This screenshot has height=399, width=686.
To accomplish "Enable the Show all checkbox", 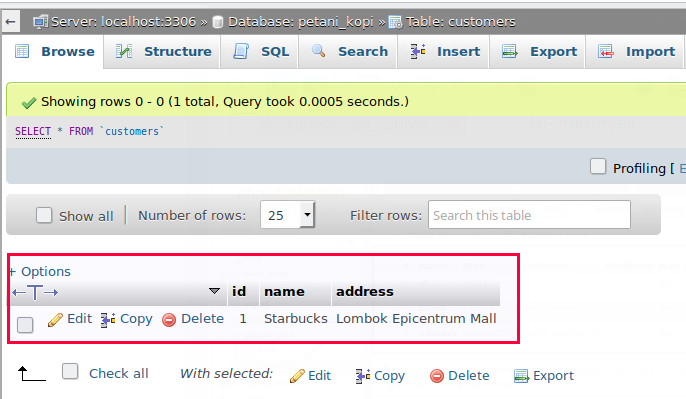I will tap(44, 215).
